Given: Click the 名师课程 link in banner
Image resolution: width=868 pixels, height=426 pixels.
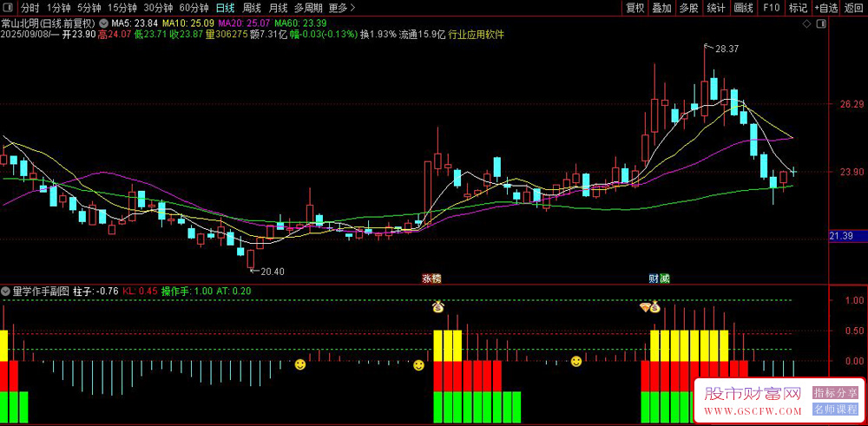Looking at the screenshot, I should (835, 410).
